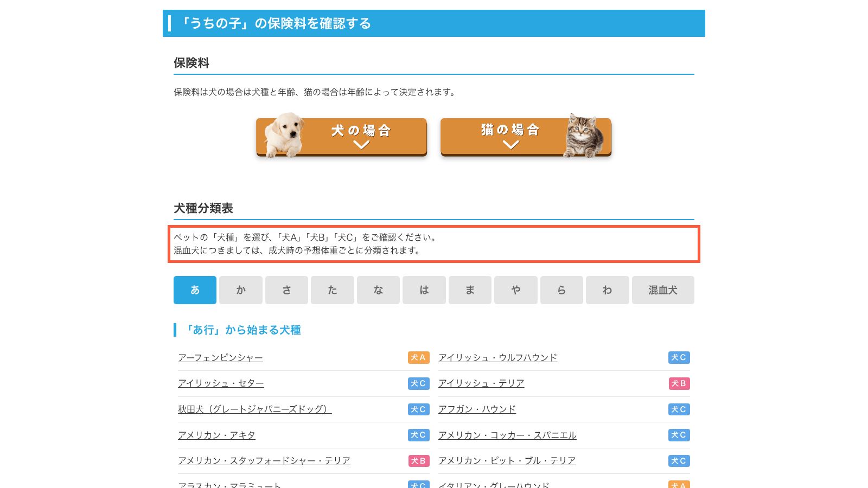Open the アメリカン・コッカー・スパニエル link
This screenshot has height=488, width=868.
pyautogui.click(x=507, y=435)
